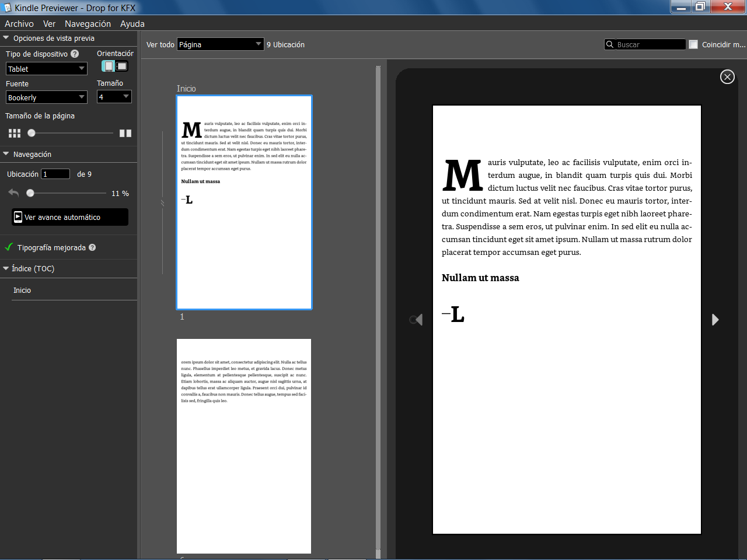Toggle Tipografía mejorada checkmark
Screen dimensions: 747x560
(9, 247)
